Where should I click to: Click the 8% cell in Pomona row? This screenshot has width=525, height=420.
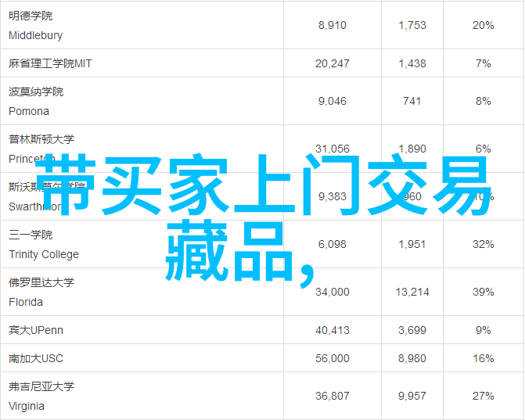[484, 101]
